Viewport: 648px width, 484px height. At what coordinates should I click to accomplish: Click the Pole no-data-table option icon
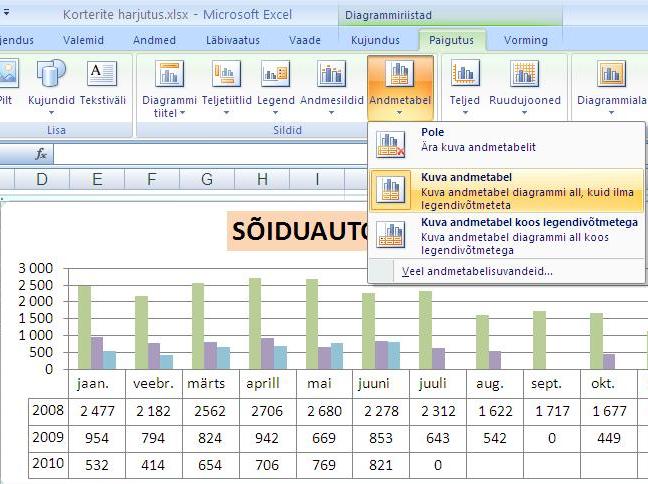pyautogui.click(x=390, y=145)
